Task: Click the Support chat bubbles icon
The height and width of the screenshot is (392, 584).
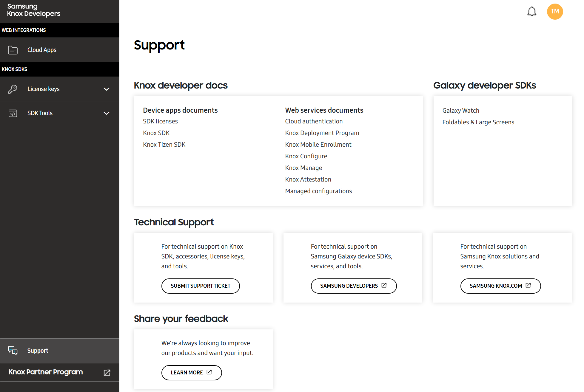Action: pyautogui.click(x=13, y=351)
